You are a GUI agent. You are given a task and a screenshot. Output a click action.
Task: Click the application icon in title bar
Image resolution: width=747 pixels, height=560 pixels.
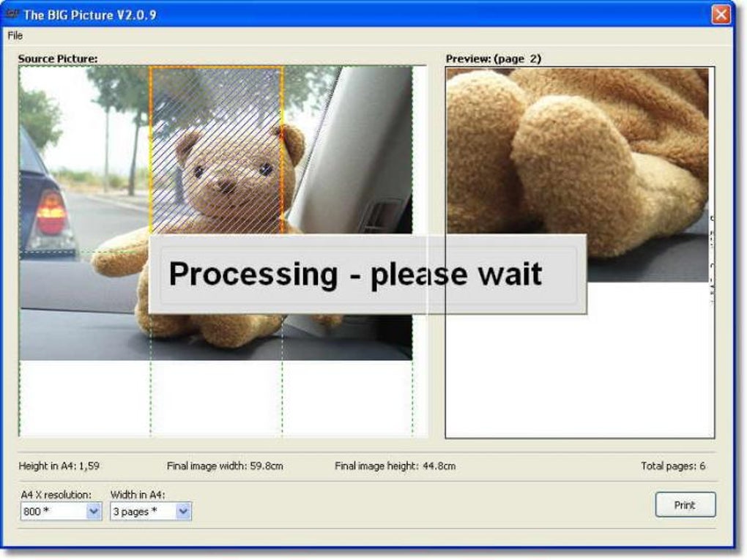pyautogui.click(x=12, y=15)
